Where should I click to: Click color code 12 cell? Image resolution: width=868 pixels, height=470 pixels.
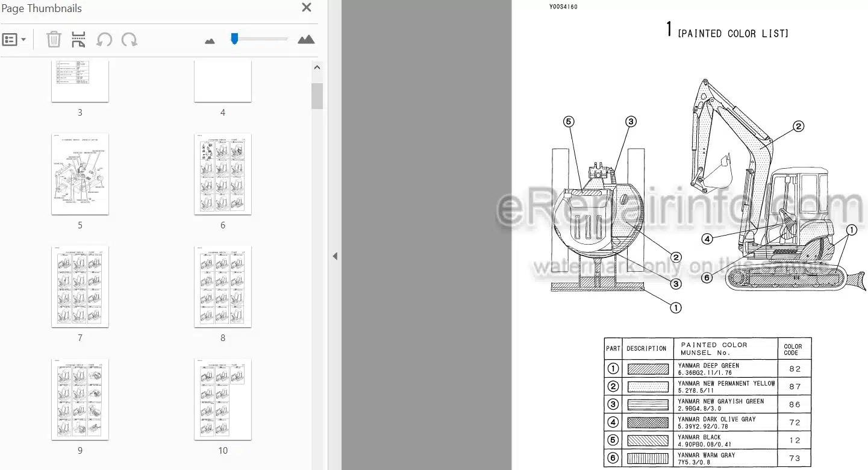tap(795, 440)
